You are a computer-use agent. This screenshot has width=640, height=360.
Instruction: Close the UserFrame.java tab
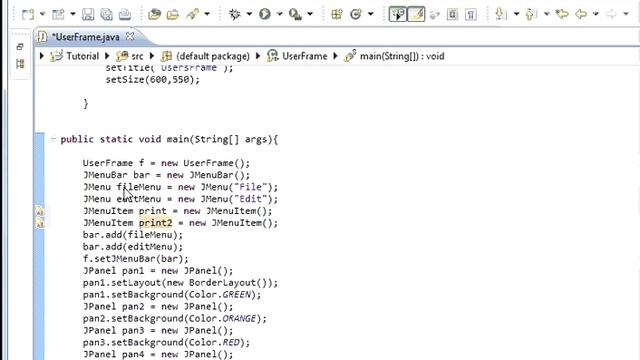130,36
